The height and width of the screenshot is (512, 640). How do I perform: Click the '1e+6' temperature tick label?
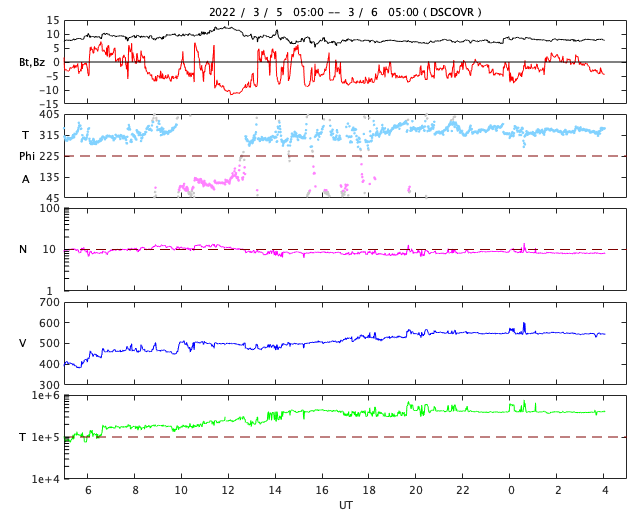[x=45, y=396]
